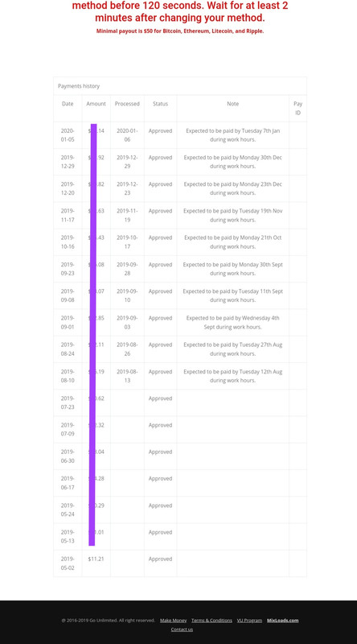The height and width of the screenshot is (644, 357).
Task: Click the Approved status for 2019-05-02
Action: (x=161, y=559)
